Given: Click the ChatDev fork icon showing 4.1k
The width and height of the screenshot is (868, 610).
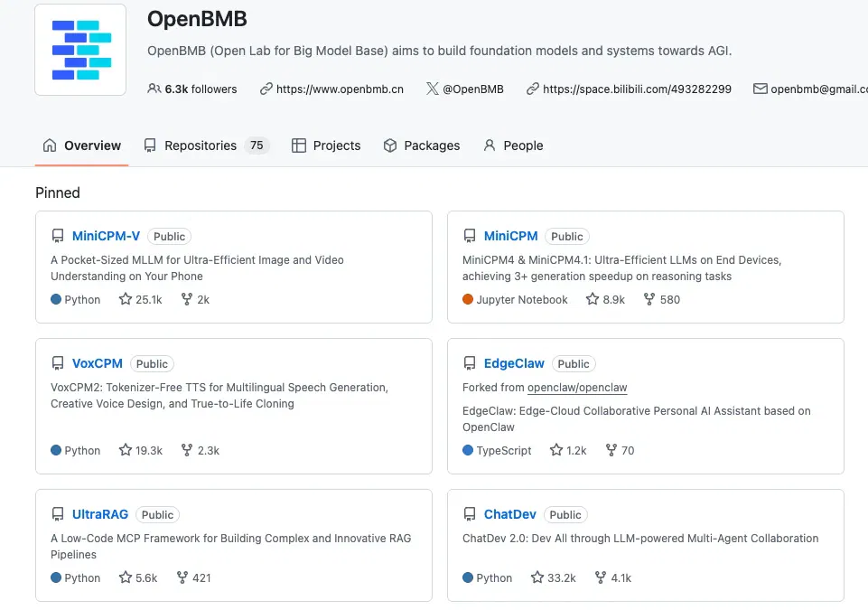Looking at the screenshot, I should point(600,577).
